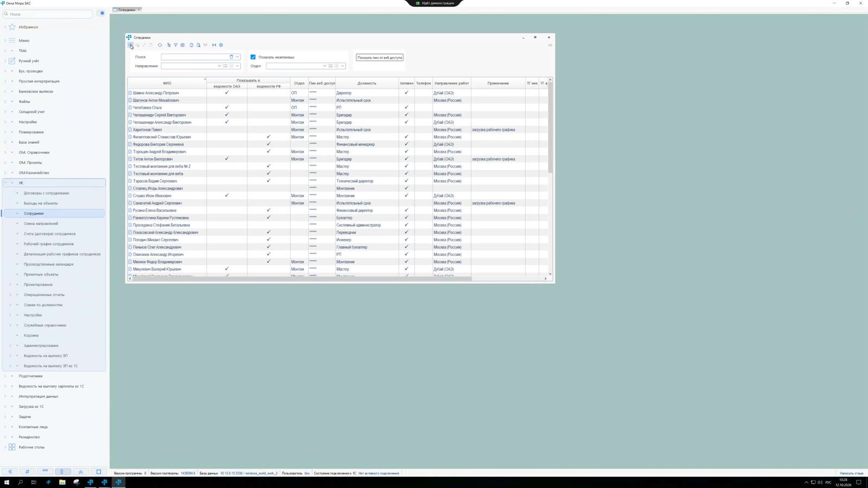Clear search field with trash icon
Screen dimensions: 868x488
pos(231,57)
